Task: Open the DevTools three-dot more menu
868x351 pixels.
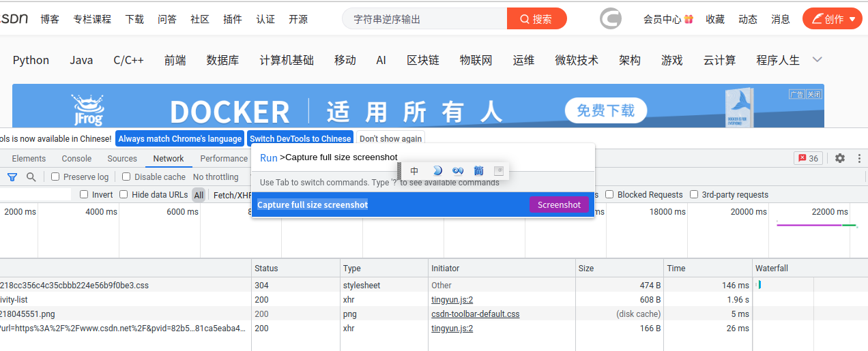Action: coord(859,158)
